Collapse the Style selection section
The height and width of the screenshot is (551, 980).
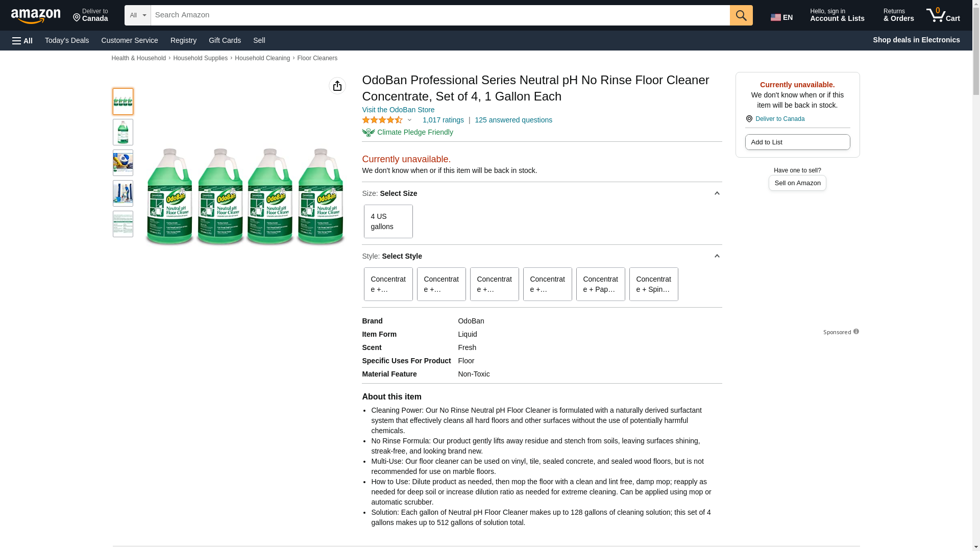717,256
